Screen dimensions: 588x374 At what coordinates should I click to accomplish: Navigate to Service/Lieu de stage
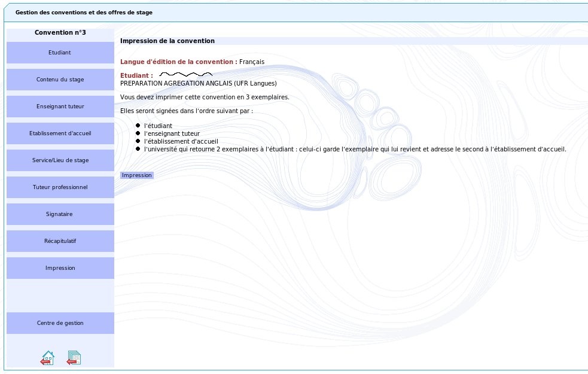tap(60, 160)
